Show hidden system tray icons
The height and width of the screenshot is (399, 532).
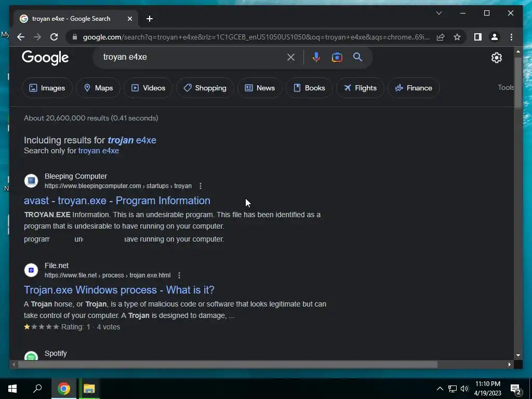pyautogui.click(x=440, y=389)
